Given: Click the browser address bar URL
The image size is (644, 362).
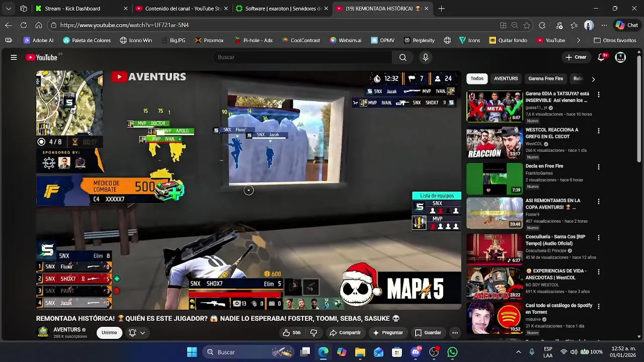Looking at the screenshot, I should [x=124, y=25].
